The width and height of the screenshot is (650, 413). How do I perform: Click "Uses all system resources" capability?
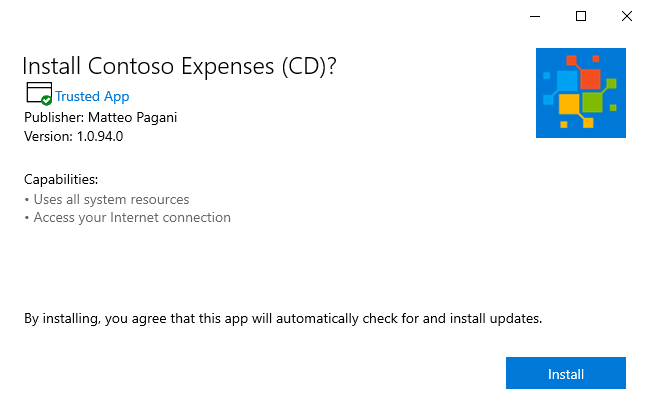coord(111,199)
